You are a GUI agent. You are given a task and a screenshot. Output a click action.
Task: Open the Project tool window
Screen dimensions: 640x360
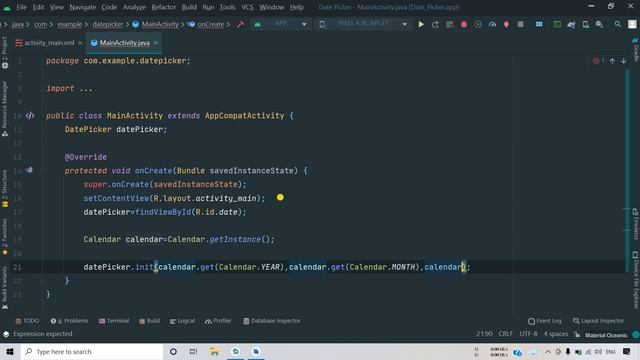[x=4, y=52]
